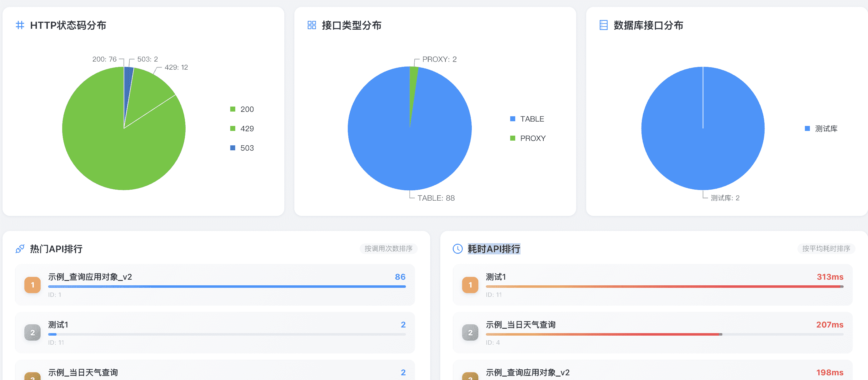Click the clock icon beside 耗时API排行
Screen dimensions: 868x380
[457, 249]
